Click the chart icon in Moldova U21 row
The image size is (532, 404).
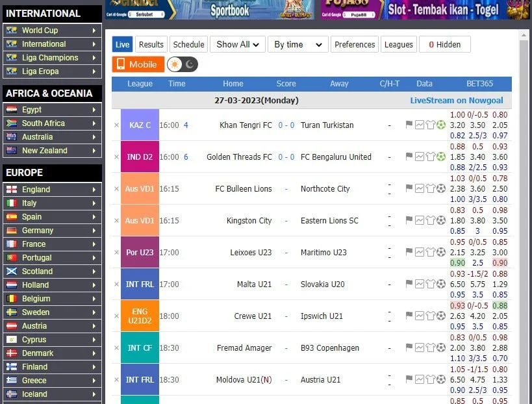tap(420, 379)
